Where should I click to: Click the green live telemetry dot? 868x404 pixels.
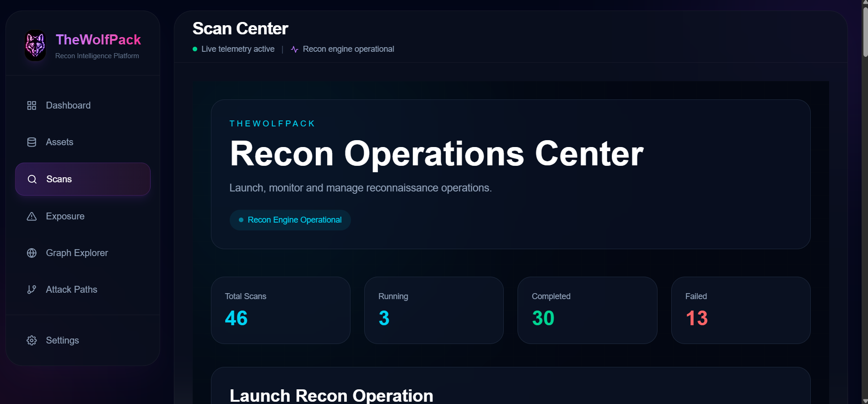coord(195,49)
